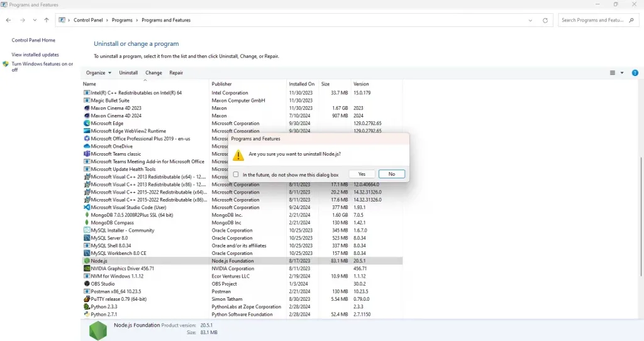
Task: Click the view options list icon
Action: 613,73
